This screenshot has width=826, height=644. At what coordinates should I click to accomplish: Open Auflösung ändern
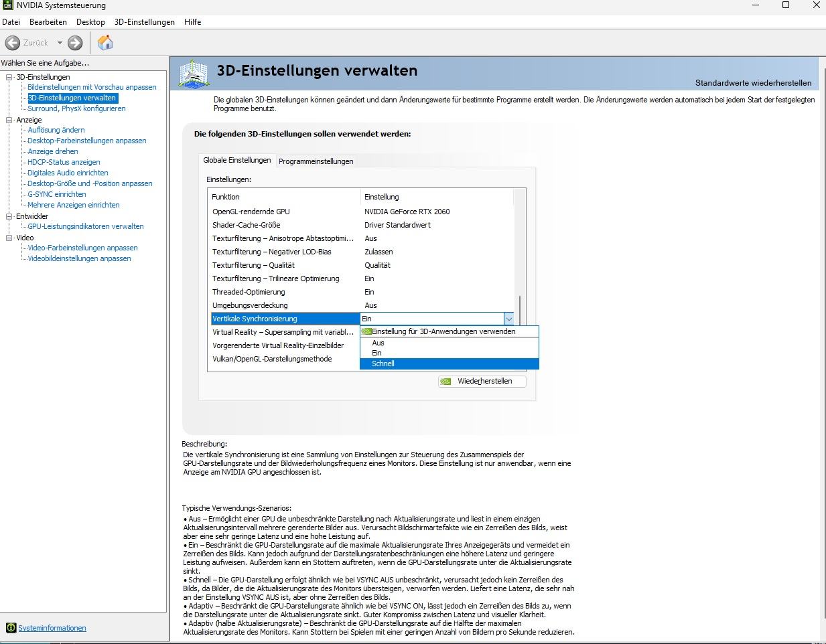click(56, 130)
